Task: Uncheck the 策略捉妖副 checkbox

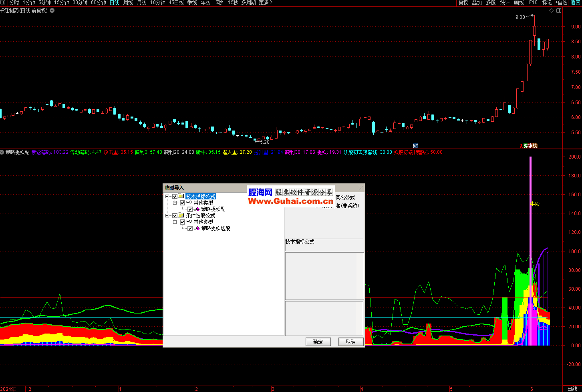Action: click(190, 209)
